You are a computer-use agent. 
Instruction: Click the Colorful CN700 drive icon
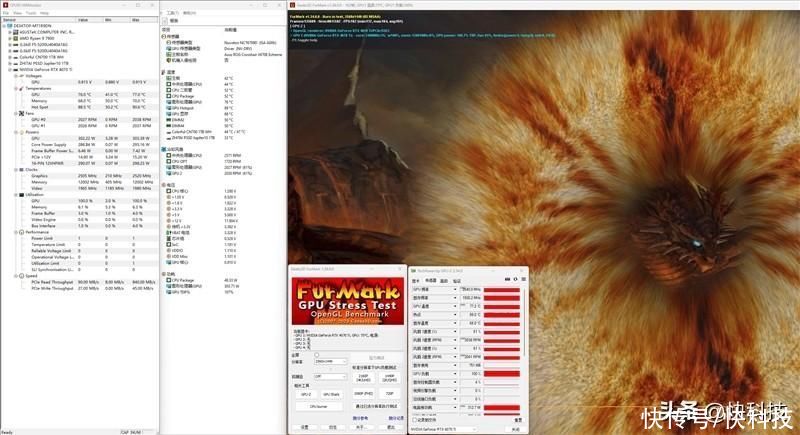pos(15,57)
